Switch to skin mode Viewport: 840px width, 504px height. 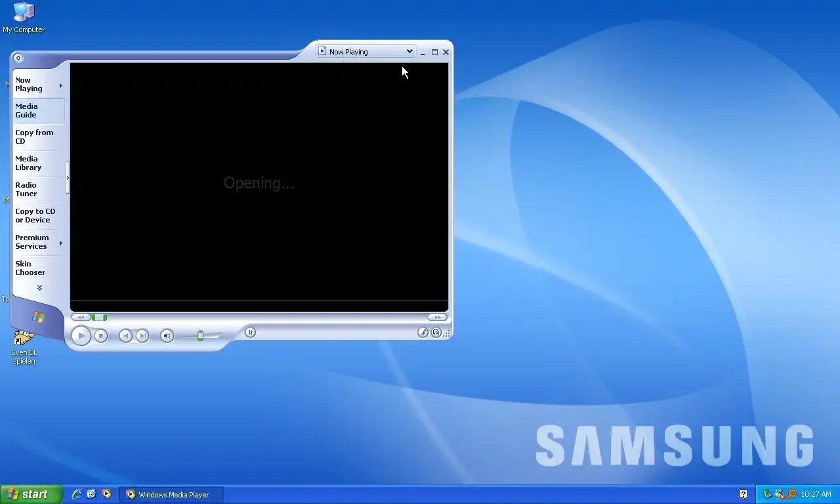click(x=436, y=333)
